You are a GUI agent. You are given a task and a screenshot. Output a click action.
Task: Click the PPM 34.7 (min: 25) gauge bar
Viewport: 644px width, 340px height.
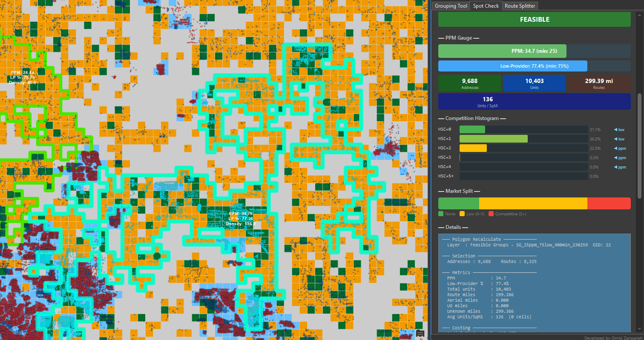click(x=535, y=51)
